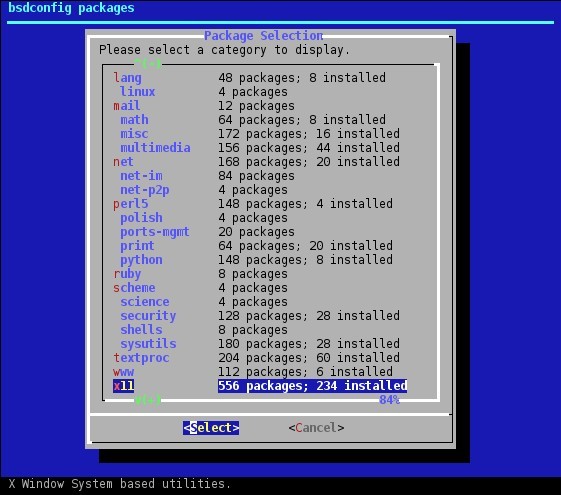The height and width of the screenshot is (495, 561).
Task: Click '20 packages' next to ports-mgmt
Action: pyautogui.click(x=257, y=232)
